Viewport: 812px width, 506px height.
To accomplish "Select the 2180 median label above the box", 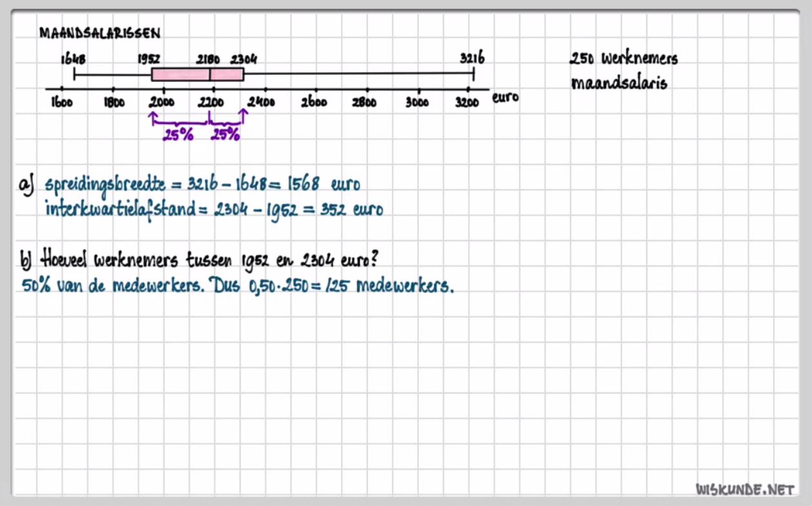I will tap(209, 59).
